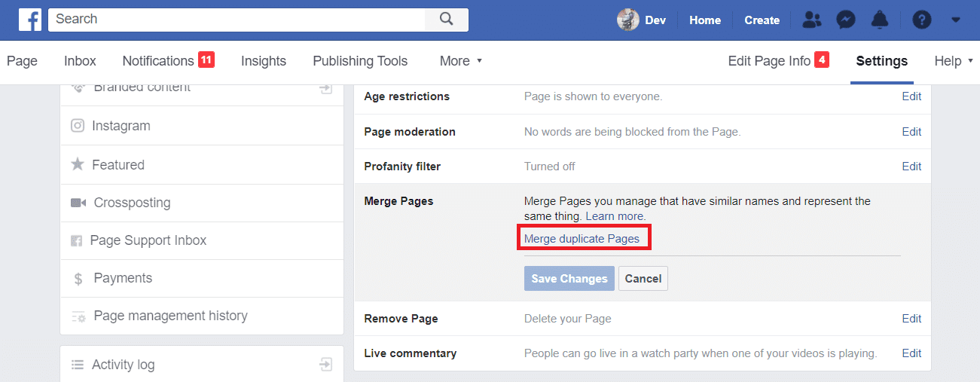Open the Publishing Tools tab
The image size is (980, 382).
click(360, 61)
